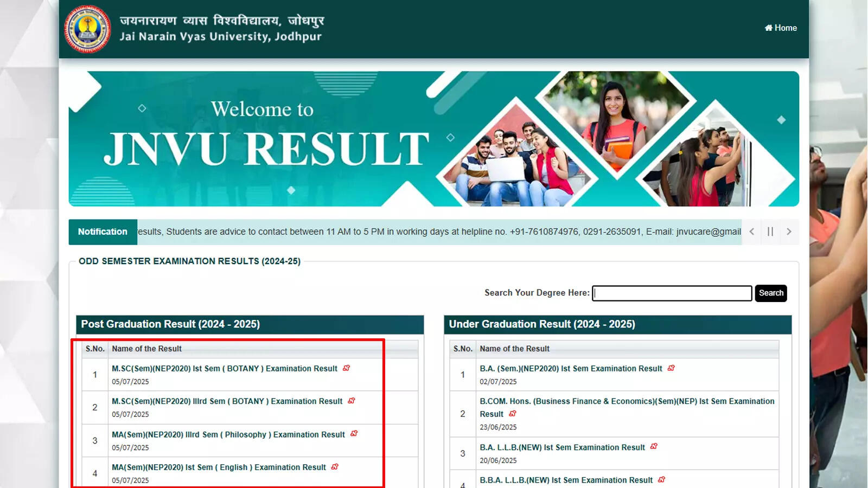Open M.SC Ist Sem BOTANY Examination Result
Image resolution: width=868 pixels, height=488 pixels.
225,369
